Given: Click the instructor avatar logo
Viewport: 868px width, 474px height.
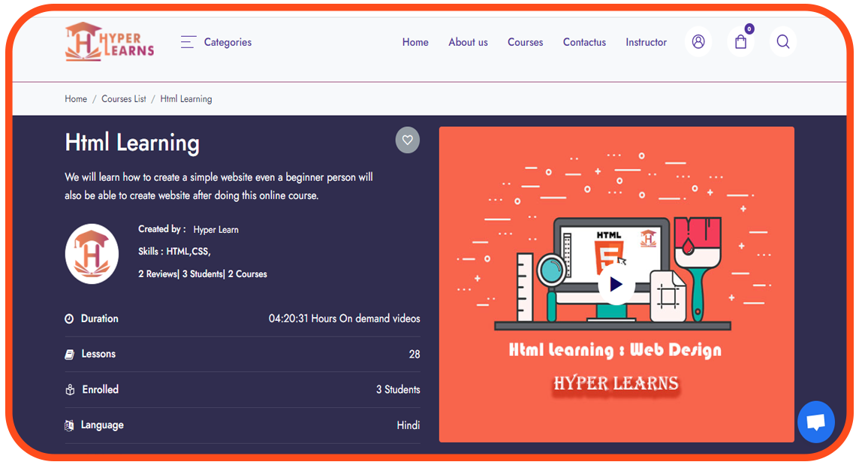Looking at the screenshot, I should click(92, 254).
